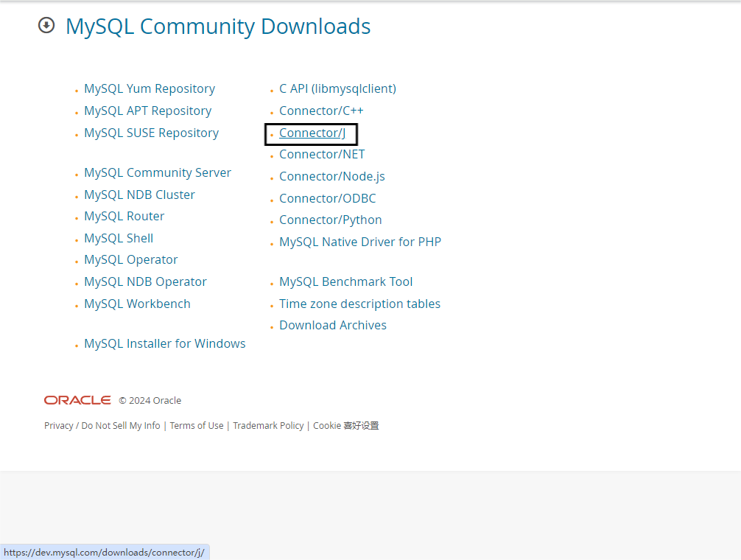Click the download circle icon beside the heading
741x560 pixels.
click(46, 26)
